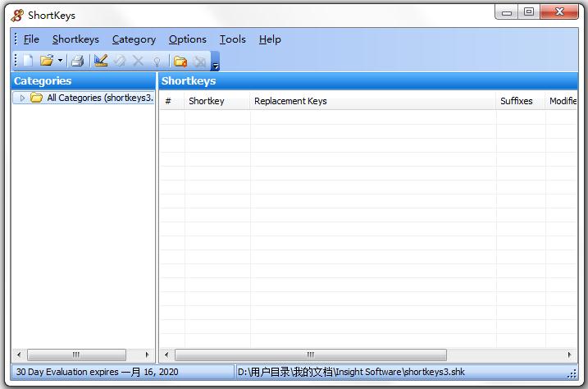Click the Open file folder icon
588x389 pixels.
coord(47,61)
